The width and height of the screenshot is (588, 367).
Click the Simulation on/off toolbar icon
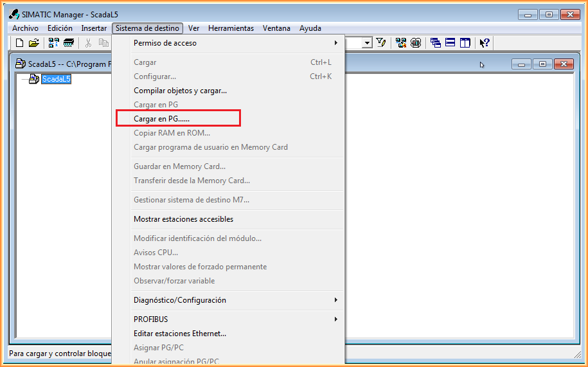pos(416,43)
